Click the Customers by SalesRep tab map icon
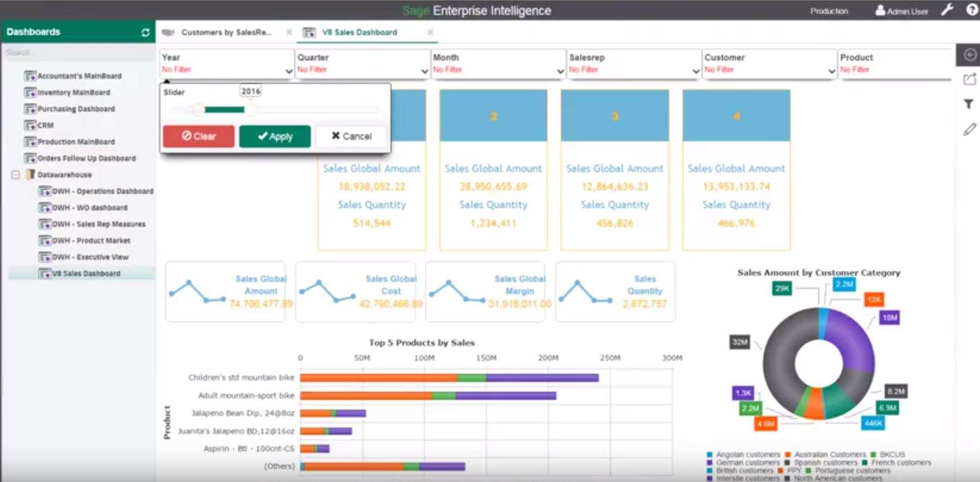Viewport: 980px width, 482px height. tap(168, 32)
